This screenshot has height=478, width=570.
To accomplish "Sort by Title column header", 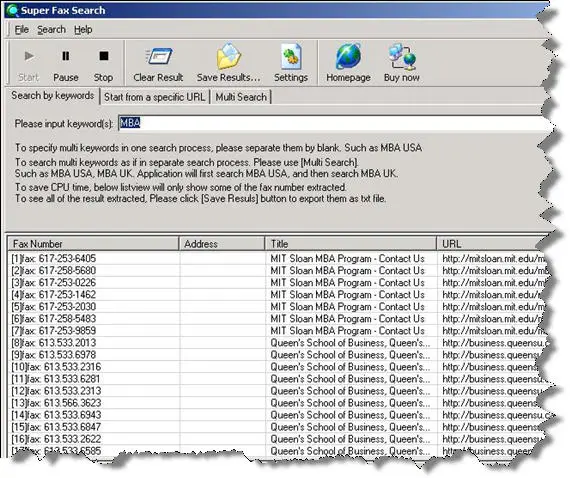I will (x=351, y=244).
